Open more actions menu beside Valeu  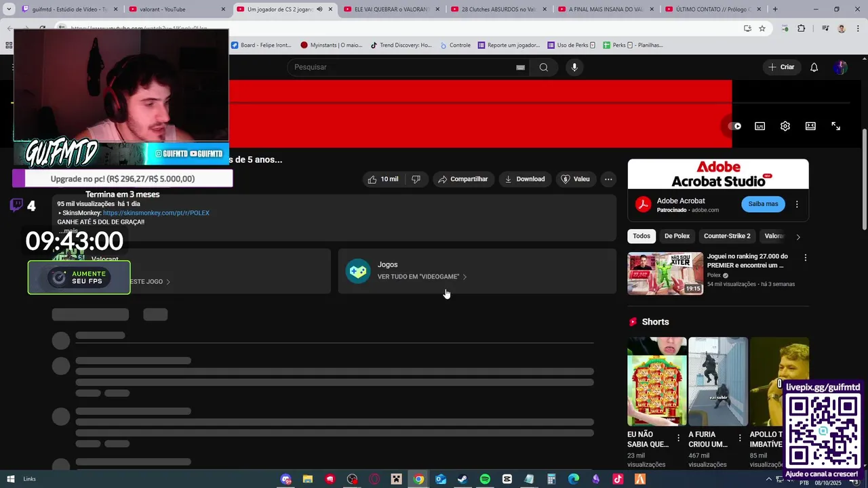(608, 179)
